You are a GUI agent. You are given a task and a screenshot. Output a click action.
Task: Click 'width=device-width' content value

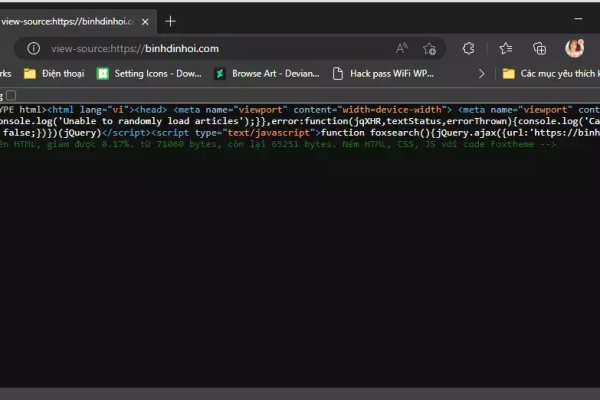[392, 110]
